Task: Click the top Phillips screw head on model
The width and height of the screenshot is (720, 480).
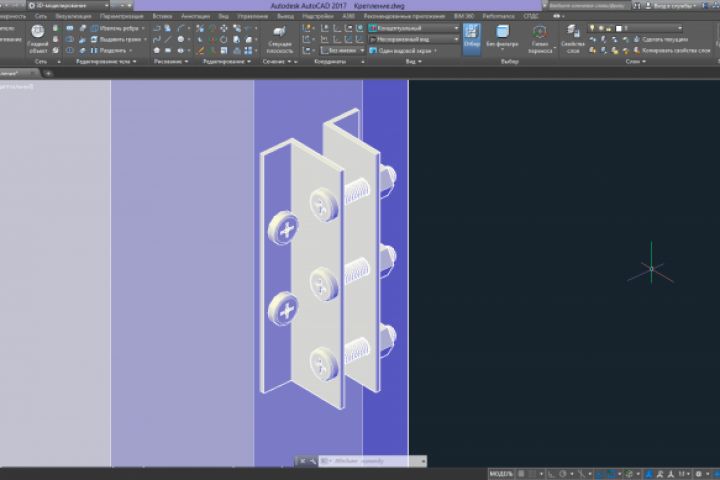Action: (x=325, y=205)
